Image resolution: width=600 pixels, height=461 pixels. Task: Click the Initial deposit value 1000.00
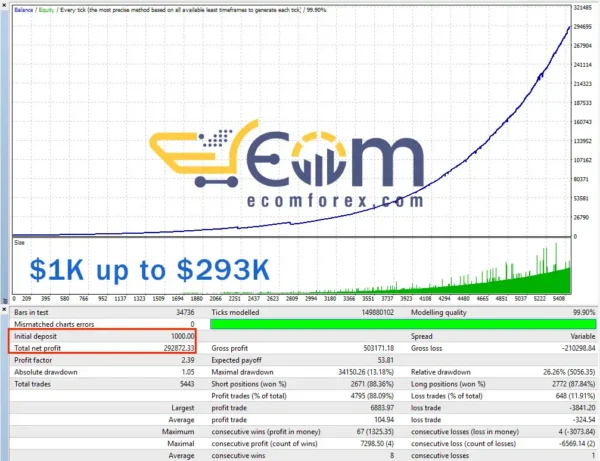tap(178, 337)
